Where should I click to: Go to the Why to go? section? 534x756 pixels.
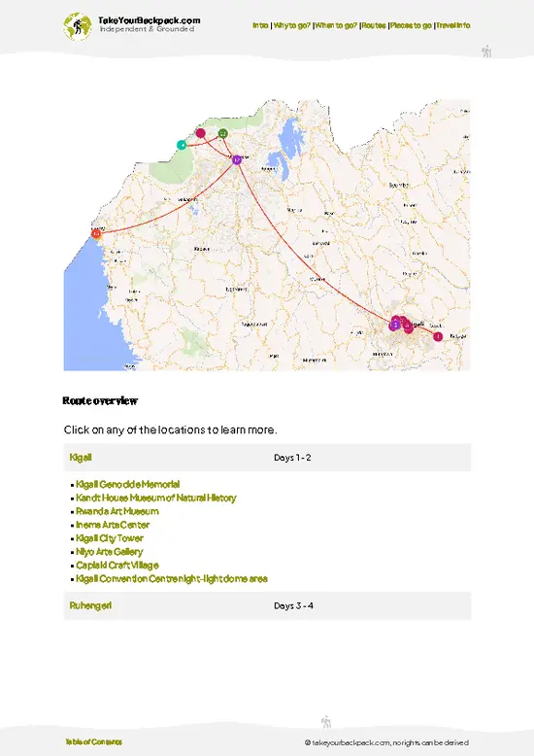point(291,25)
